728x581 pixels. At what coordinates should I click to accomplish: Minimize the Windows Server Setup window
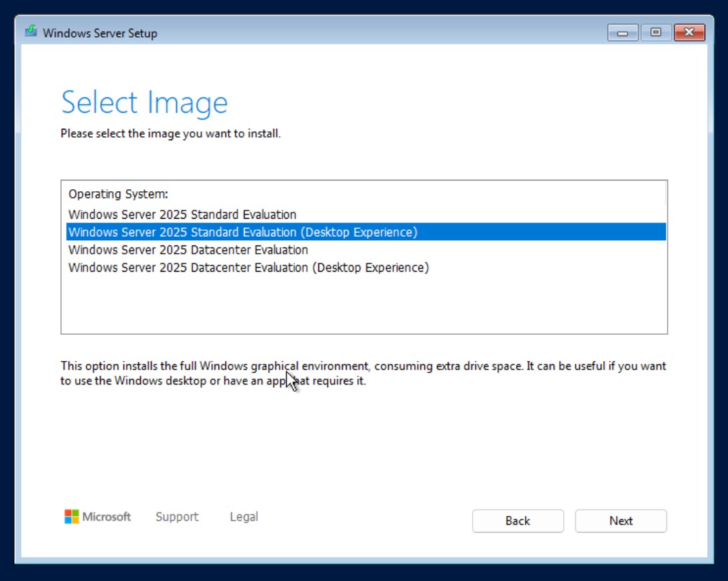[623, 32]
